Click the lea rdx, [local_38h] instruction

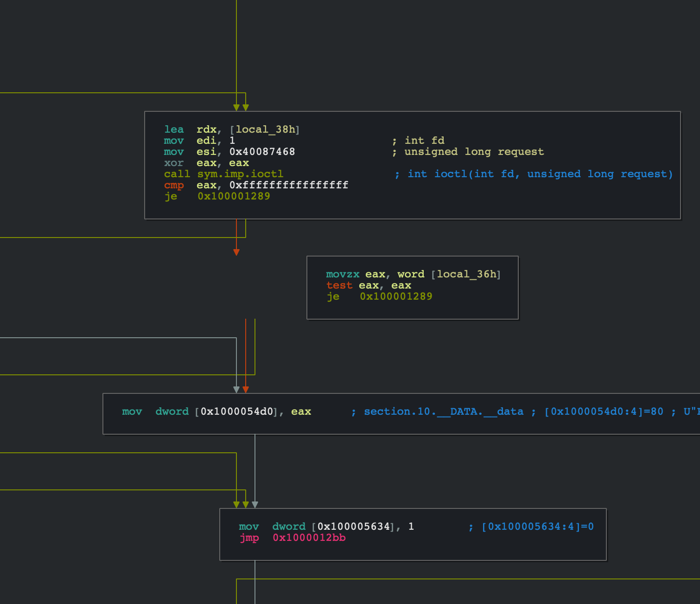coord(232,129)
